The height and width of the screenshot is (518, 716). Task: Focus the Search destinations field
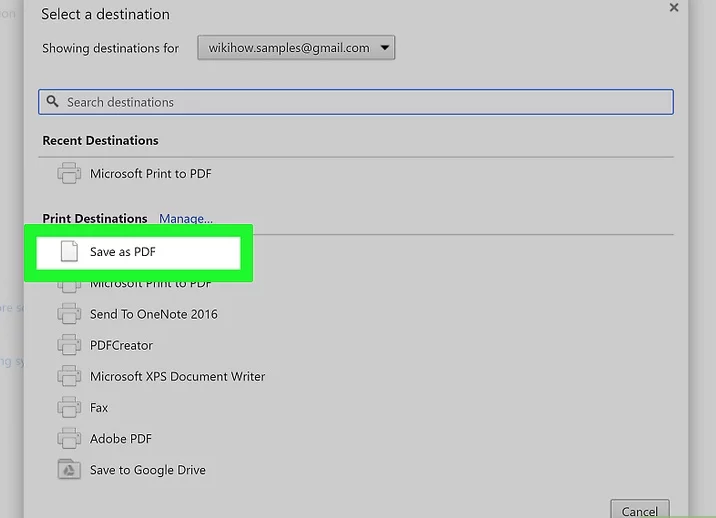[x=360, y=102]
